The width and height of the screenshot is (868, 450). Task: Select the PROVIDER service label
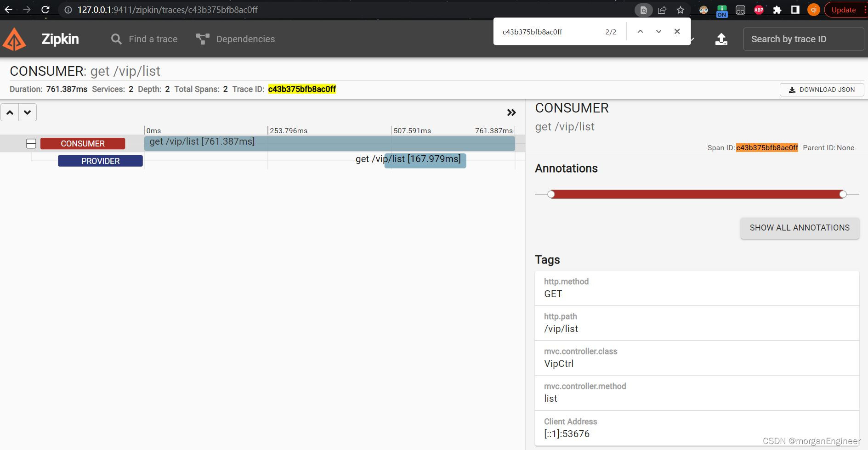[100, 161]
